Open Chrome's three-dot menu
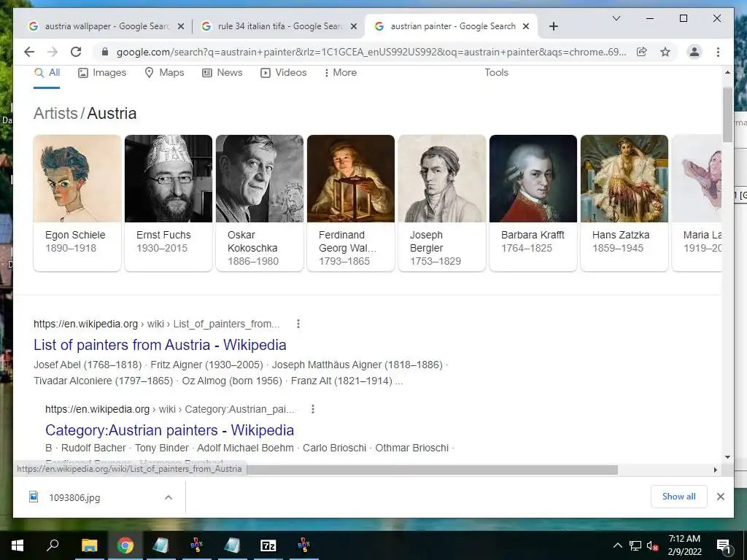747x560 pixels. coord(718,52)
